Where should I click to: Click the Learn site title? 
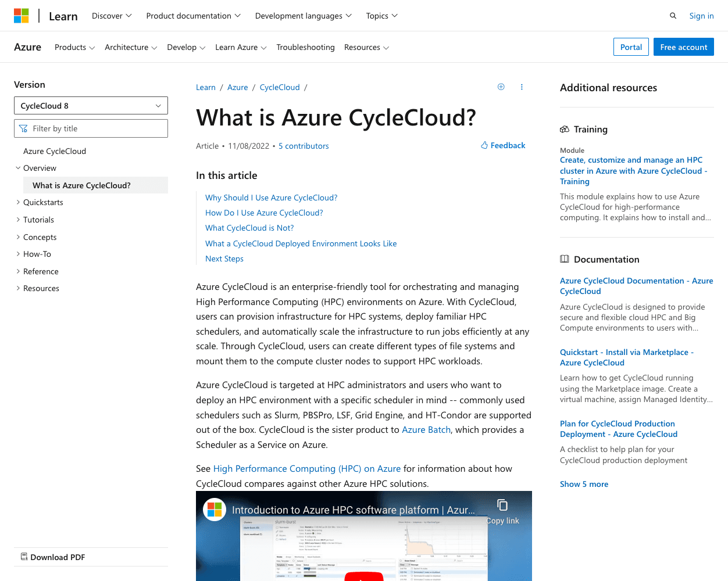pyautogui.click(x=63, y=16)
